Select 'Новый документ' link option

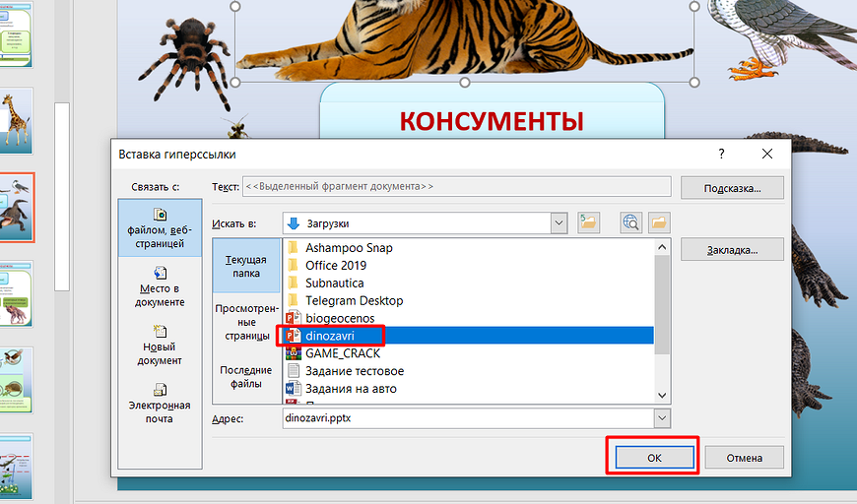[x=159, y=345]
